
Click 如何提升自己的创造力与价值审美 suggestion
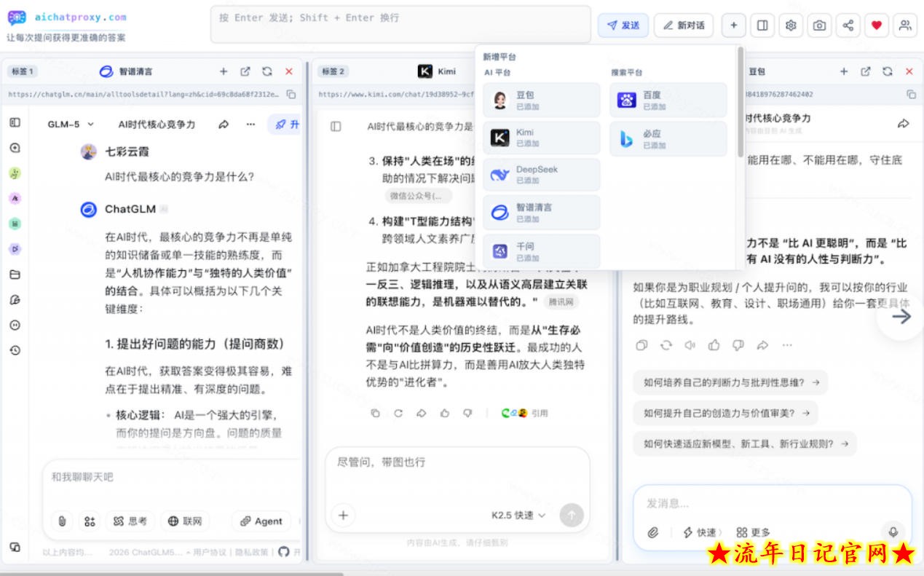coord(726,413)
